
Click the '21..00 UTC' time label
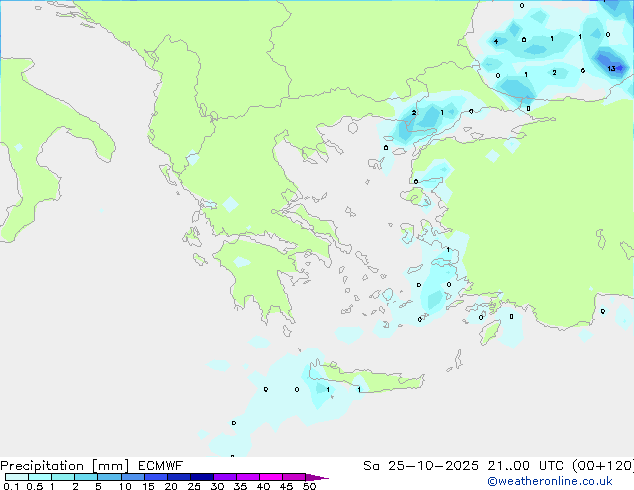(x=525, y=466)
